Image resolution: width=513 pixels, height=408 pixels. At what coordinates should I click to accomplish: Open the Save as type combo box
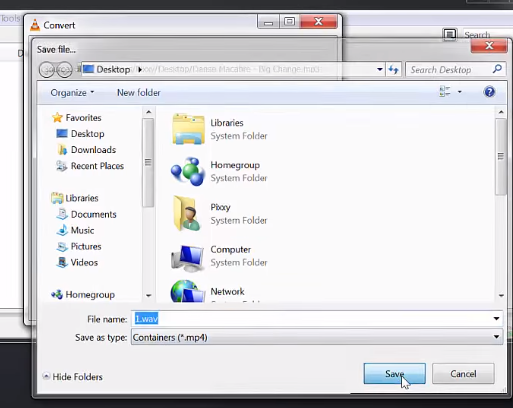[317, 337]
